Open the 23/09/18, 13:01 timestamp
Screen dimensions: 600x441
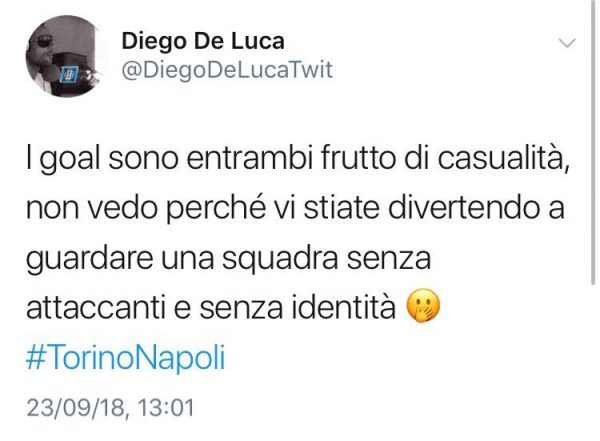coord(110,407)
